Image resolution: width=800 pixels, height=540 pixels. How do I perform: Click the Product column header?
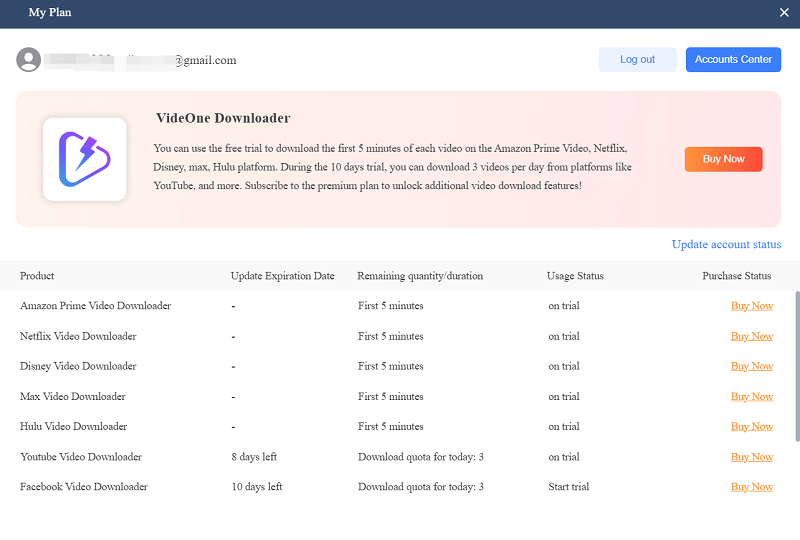coord(37,276)
